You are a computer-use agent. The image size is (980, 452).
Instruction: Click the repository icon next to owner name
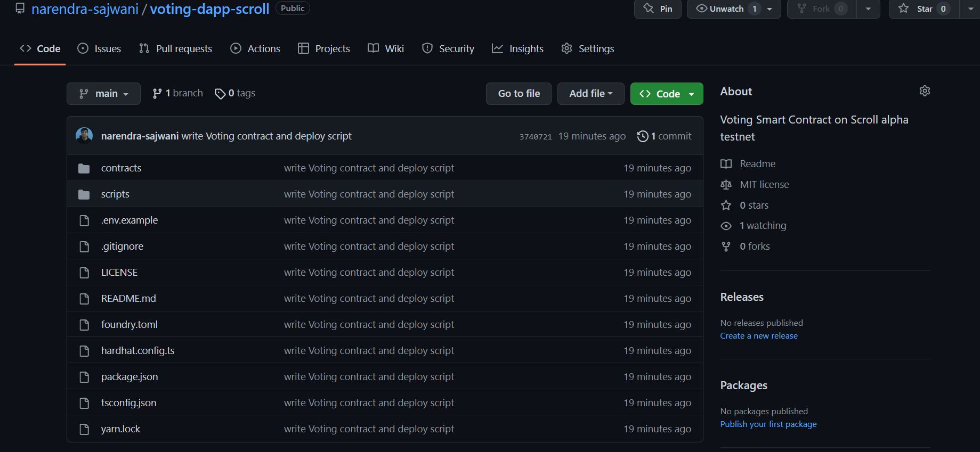pyautogui.click(x=20, y=9)
